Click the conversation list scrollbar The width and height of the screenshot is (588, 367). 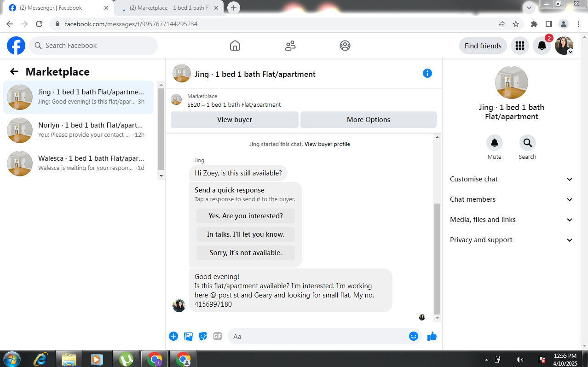coord(161,130)
